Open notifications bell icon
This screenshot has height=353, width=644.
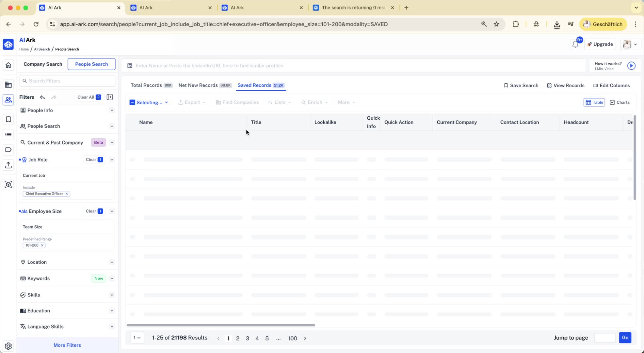[x=575, y=44]
